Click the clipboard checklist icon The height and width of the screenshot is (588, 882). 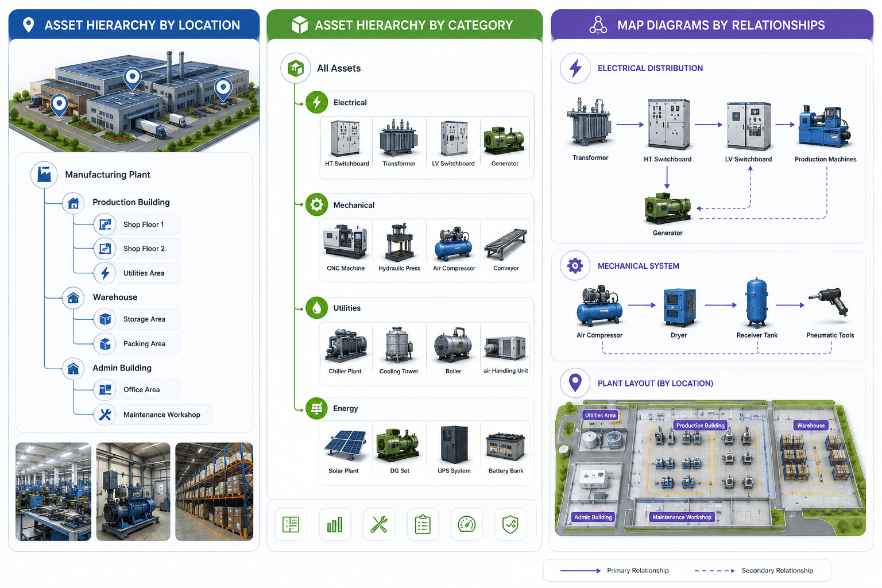(x=423, y=524)
